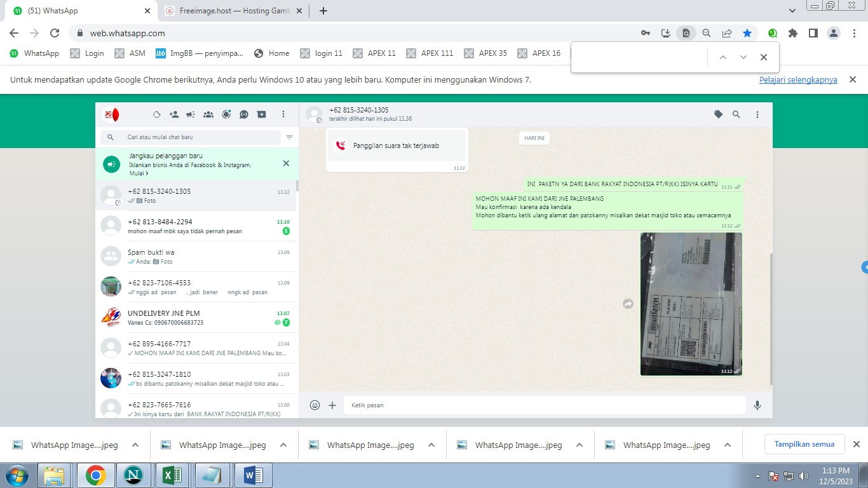Open the WhatsApp profile picture in sidebar header
The width and height of the screenshot is (868, 488).
(x=111, y=115)
